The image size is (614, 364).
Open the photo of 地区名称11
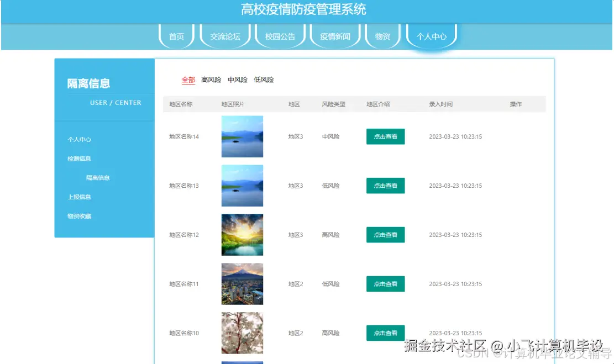242,283
